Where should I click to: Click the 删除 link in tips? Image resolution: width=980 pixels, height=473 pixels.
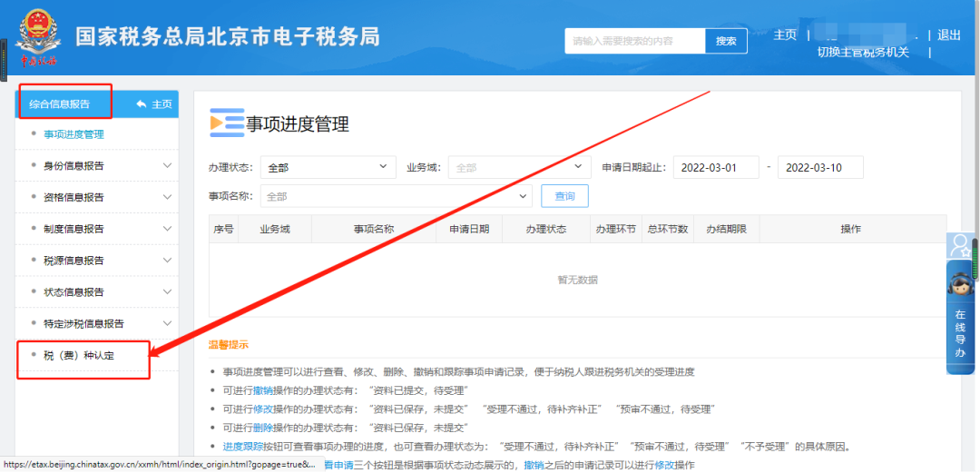(263, 428)
